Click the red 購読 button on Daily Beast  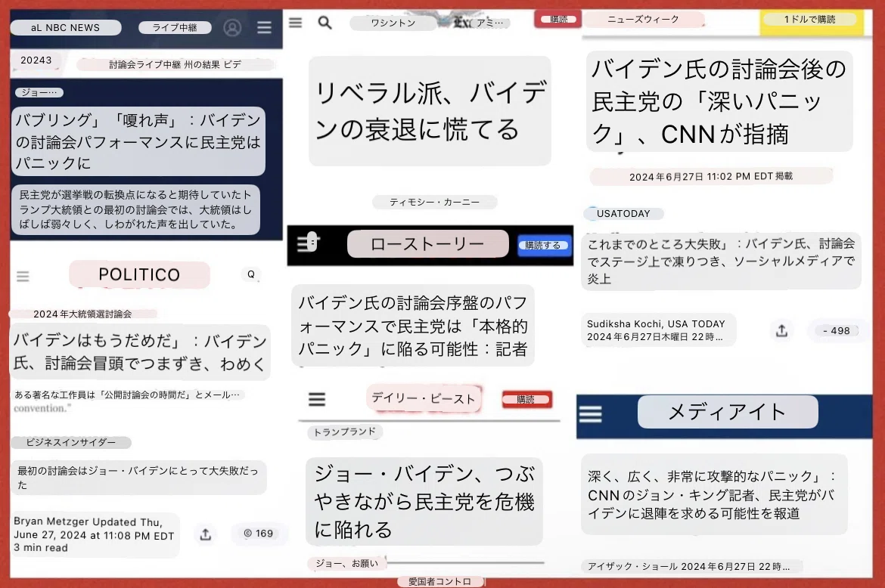click(526, 400)
